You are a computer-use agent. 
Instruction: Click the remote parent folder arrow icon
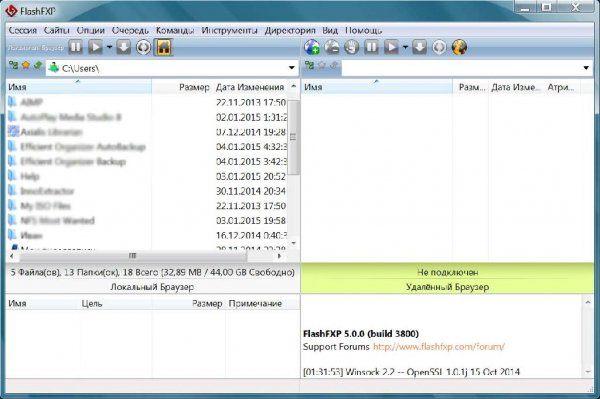point(333,65)
